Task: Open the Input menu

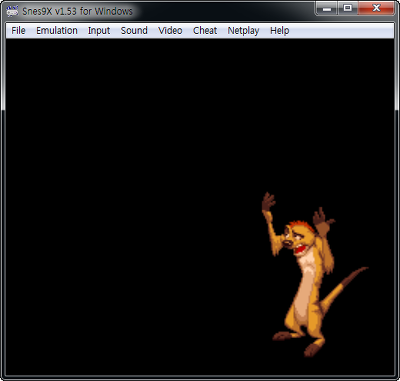Action: (99, 31)
